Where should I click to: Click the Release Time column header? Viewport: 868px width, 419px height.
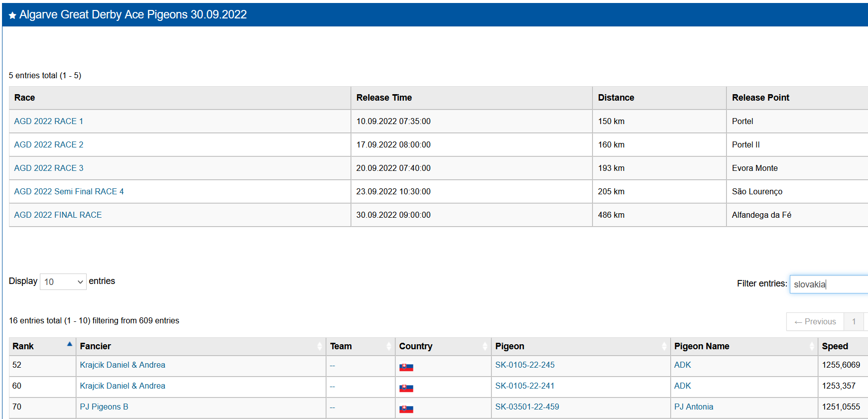point(472,98)
